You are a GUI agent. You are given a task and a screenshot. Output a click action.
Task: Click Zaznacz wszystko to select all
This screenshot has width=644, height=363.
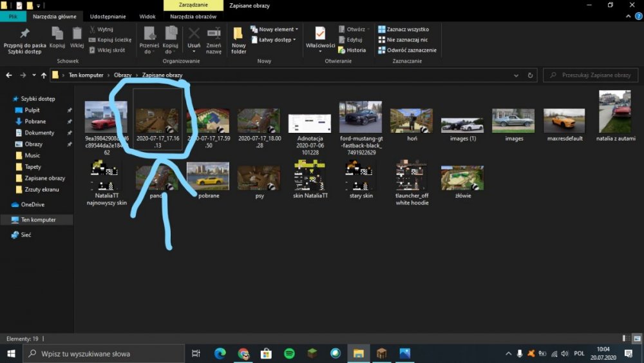[x=407, y=29]
